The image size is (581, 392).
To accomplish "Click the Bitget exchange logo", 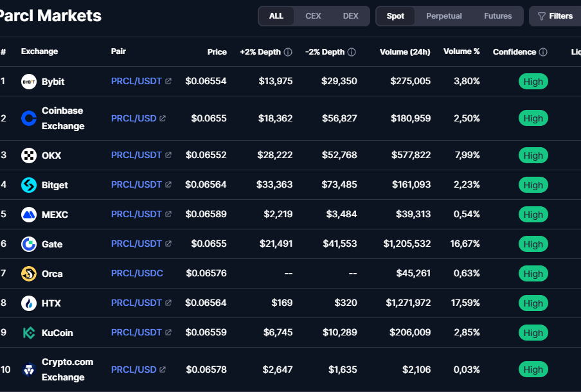I will tap(29, 185).
